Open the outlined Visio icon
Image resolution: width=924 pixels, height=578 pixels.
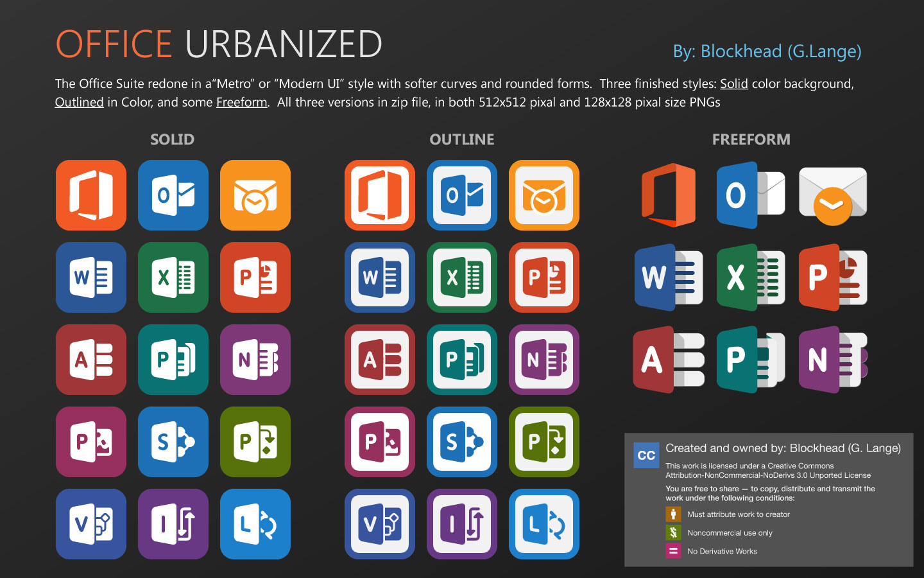(380, 524)
